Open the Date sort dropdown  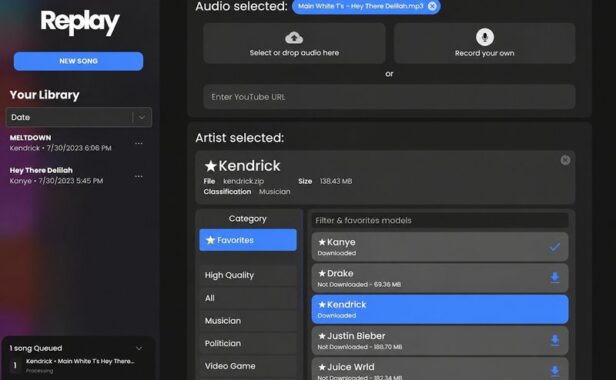[79, 117]
